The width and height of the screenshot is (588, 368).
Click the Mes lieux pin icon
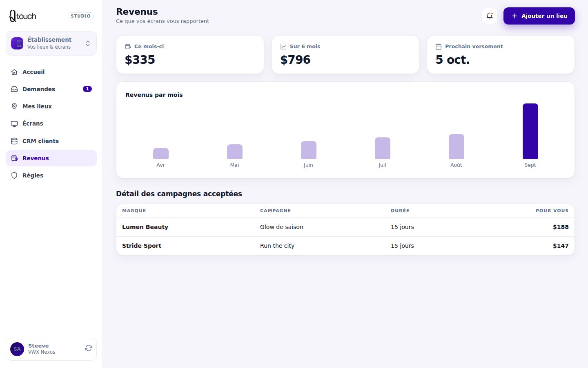tap(14, 106)
